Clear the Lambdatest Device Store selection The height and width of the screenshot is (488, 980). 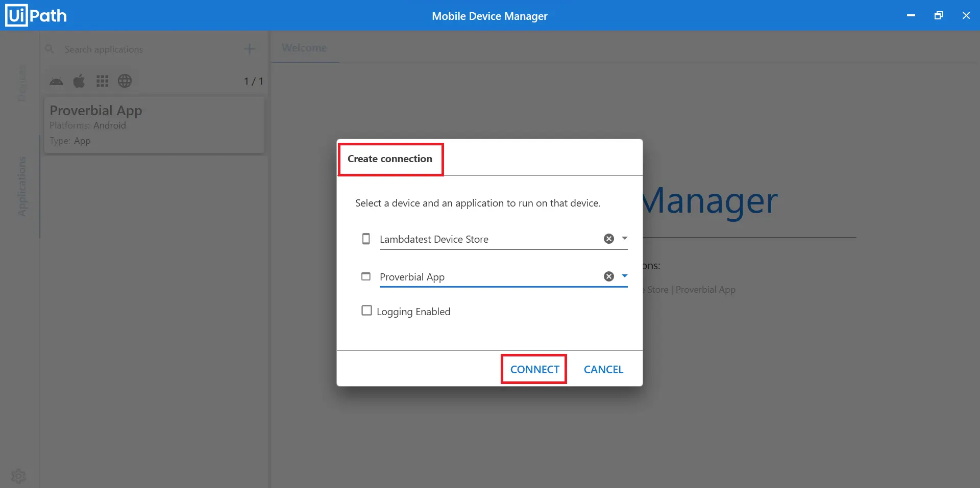[x=608, y=239]
